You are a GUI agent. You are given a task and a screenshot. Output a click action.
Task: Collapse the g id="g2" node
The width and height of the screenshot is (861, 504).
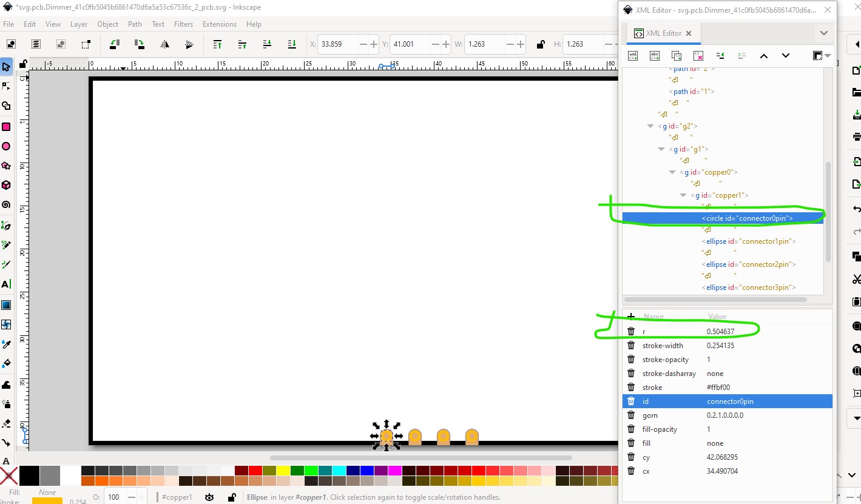pos(651,126)
